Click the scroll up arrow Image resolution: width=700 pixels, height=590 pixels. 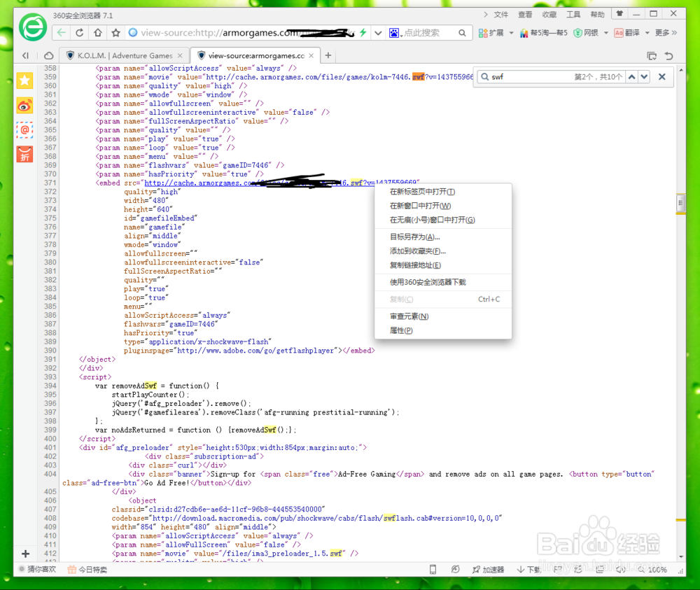(681, 70)
